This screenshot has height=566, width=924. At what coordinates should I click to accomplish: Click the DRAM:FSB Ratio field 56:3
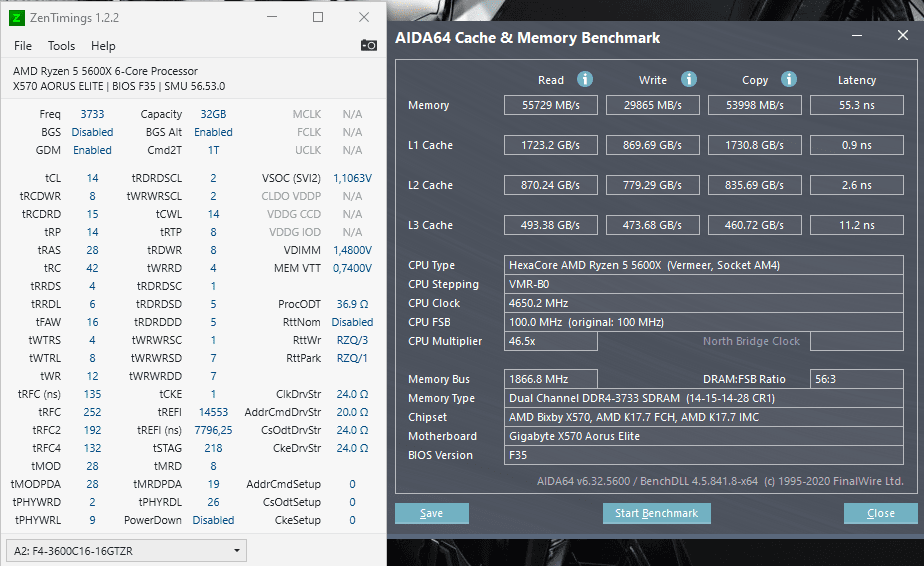[x=857, y=379]
